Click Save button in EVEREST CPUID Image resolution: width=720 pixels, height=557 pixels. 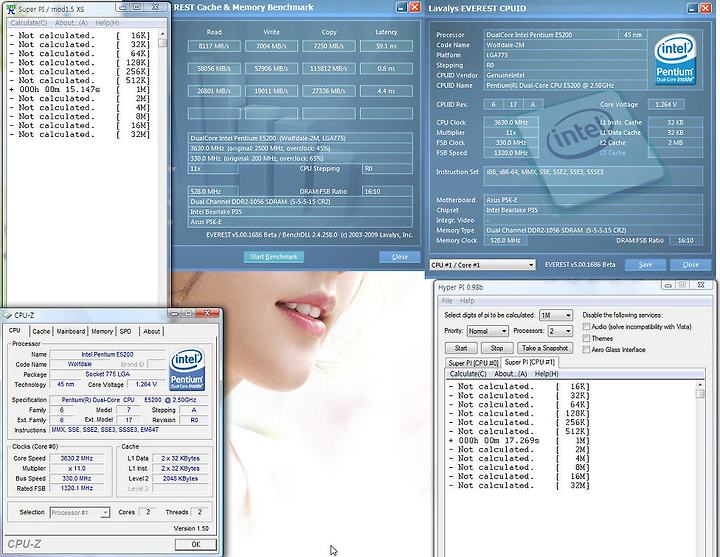pos(645,264)
